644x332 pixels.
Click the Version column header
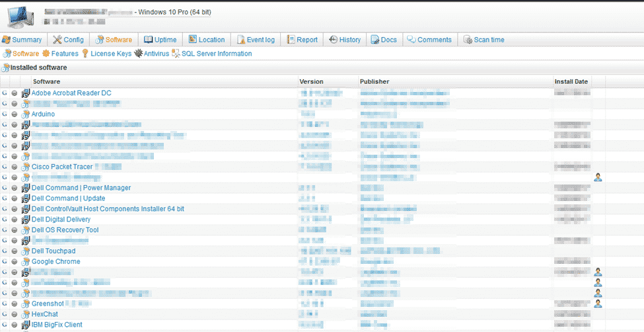point(311,81)
